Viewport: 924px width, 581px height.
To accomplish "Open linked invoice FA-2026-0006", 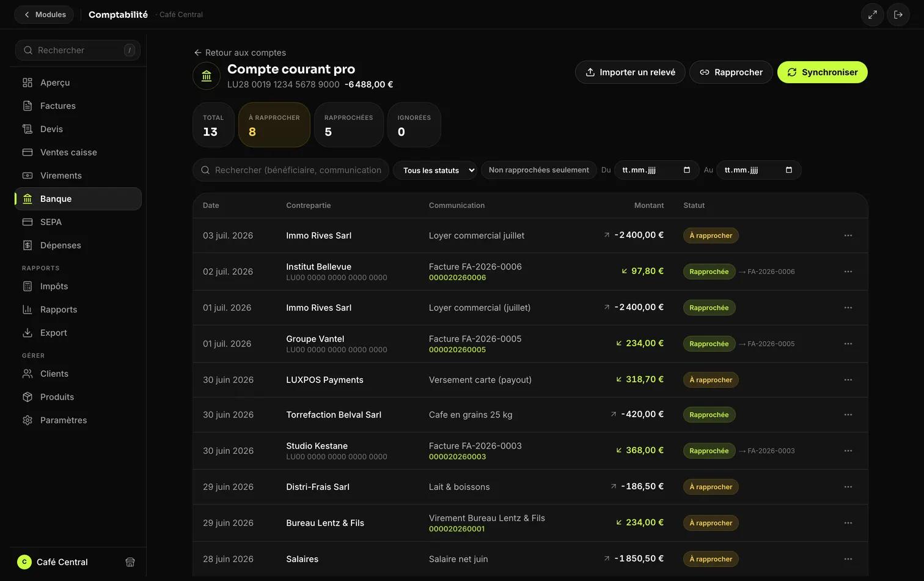I will (766, 272).
